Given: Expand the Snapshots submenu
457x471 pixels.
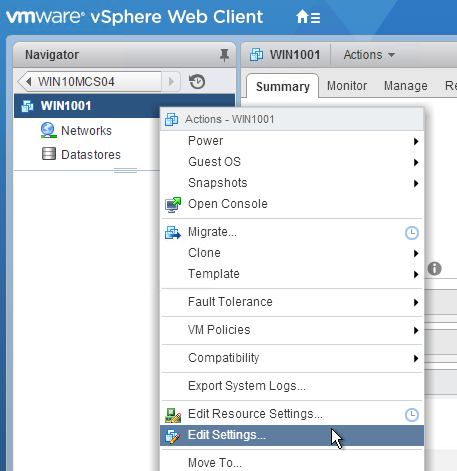Looking at the screenshot, I should pos(292,183).
